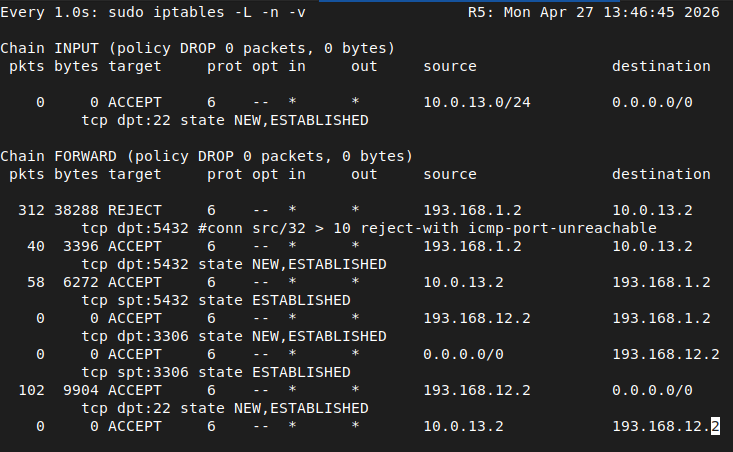The width and height of the screenshot is (733, 452).
Task: Click the 'destination' column header in INPUT chain
Action: [x=661, y=66]
